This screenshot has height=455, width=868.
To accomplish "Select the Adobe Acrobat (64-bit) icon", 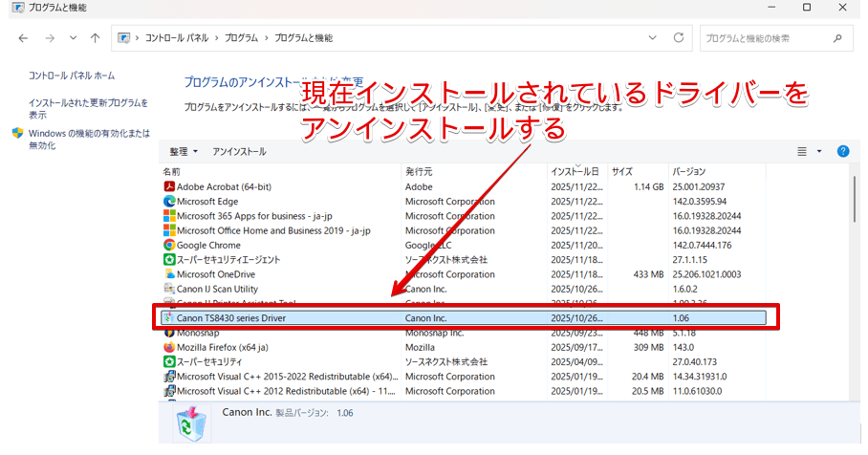I will [x=169, y=187].
